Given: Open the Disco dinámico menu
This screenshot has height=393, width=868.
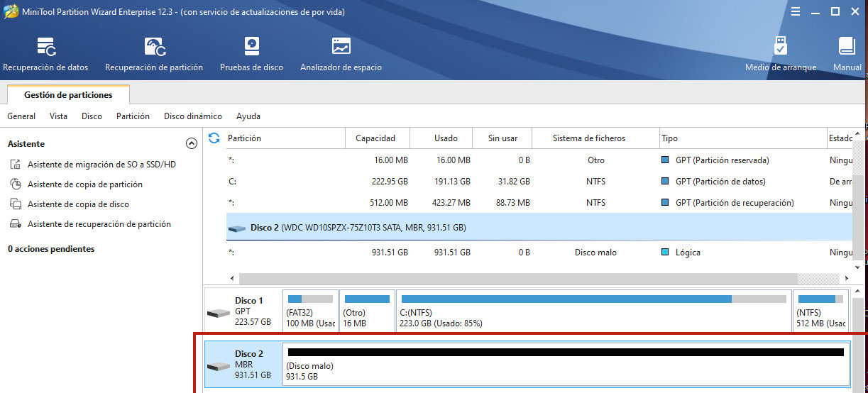Looking at the screenshot, I should pos(193,116).
